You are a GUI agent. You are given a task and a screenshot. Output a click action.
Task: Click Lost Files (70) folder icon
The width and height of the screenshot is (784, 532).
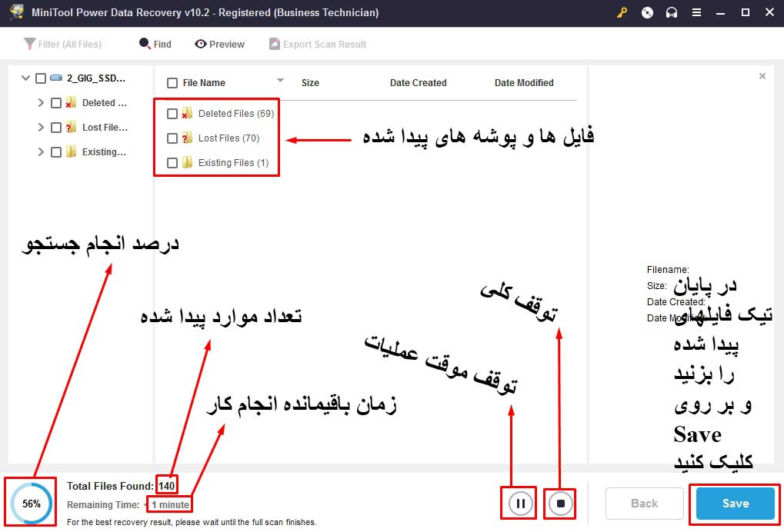187,138
